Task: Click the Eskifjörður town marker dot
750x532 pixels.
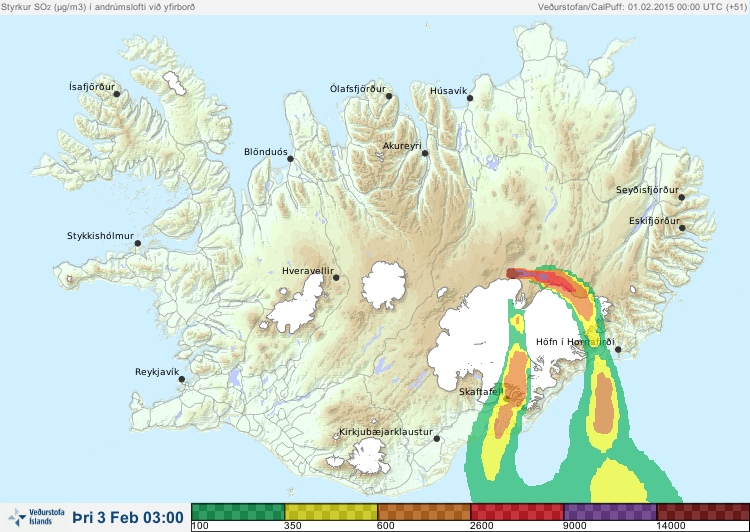Action: tap(682, 228)
